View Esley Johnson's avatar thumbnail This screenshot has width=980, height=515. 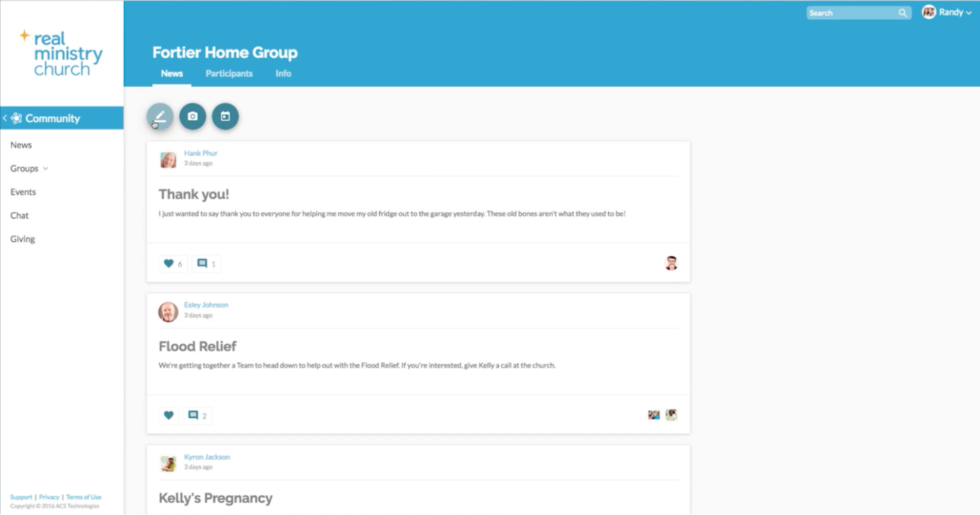pyautogui.click(x=168, y=311)
